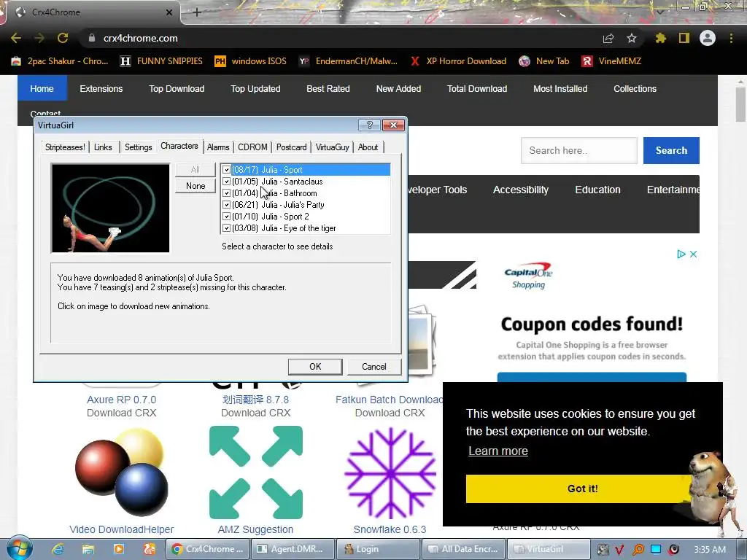
Task: Click the blue Search button on website
Action: click(671, 150)
